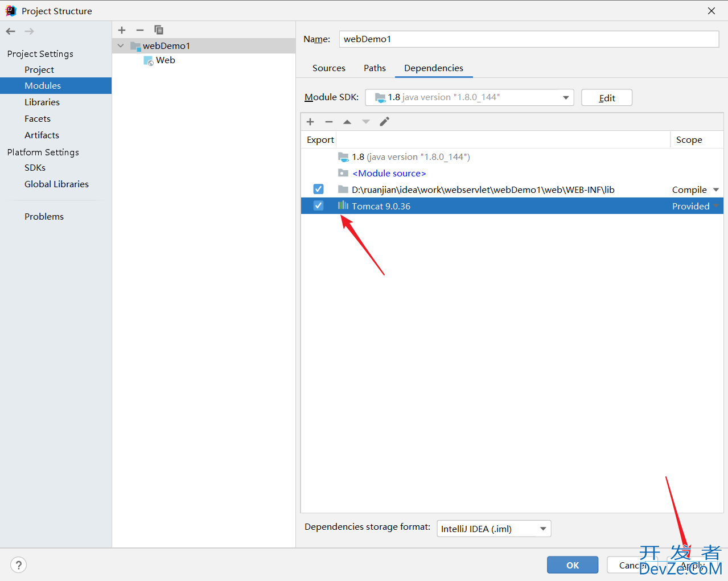Edit dependency with pencil icon
This screenshot has height=581, width=728.
[385, 122]
